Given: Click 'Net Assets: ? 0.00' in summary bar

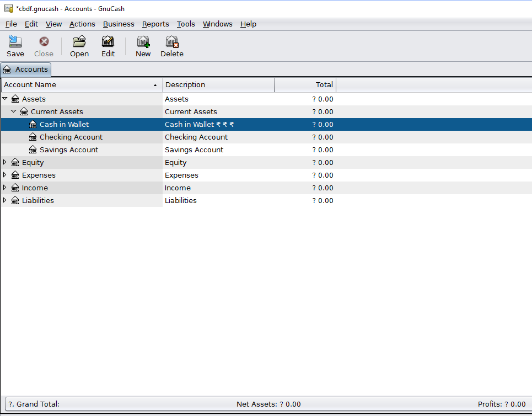Looking at the screenshot, I should [x=268, y=404].
